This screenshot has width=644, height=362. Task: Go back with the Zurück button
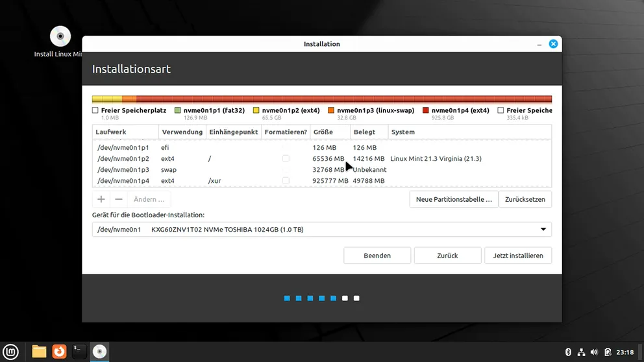(x=447, y=256)
